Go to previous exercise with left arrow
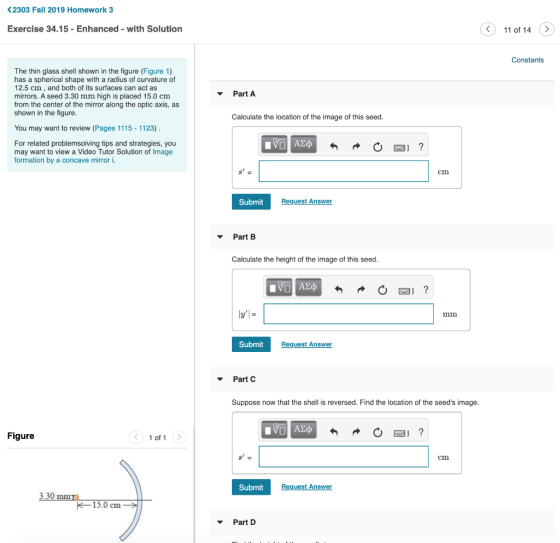 point(488,29)
